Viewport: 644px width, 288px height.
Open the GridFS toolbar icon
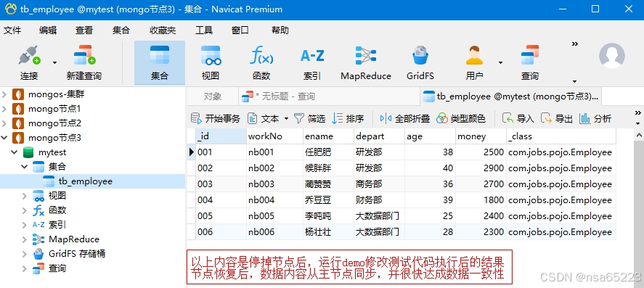click(420, 63)
